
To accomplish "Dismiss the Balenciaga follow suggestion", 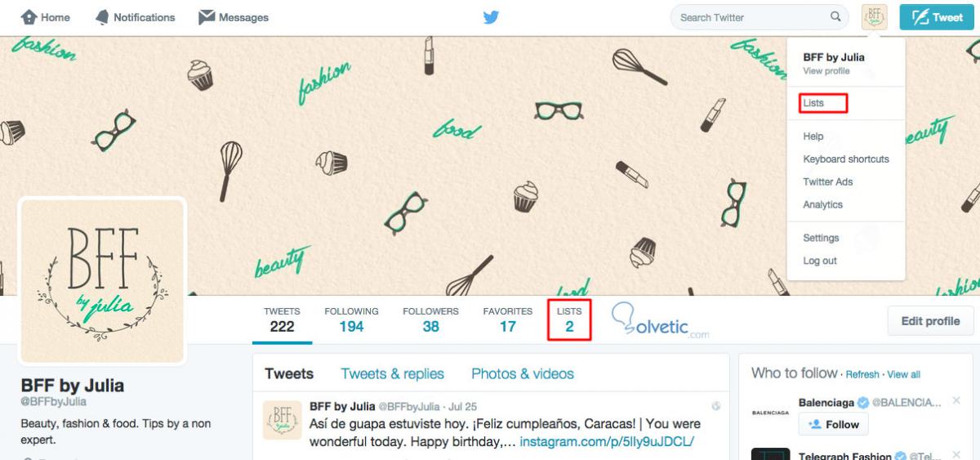I will click(956, 400).
